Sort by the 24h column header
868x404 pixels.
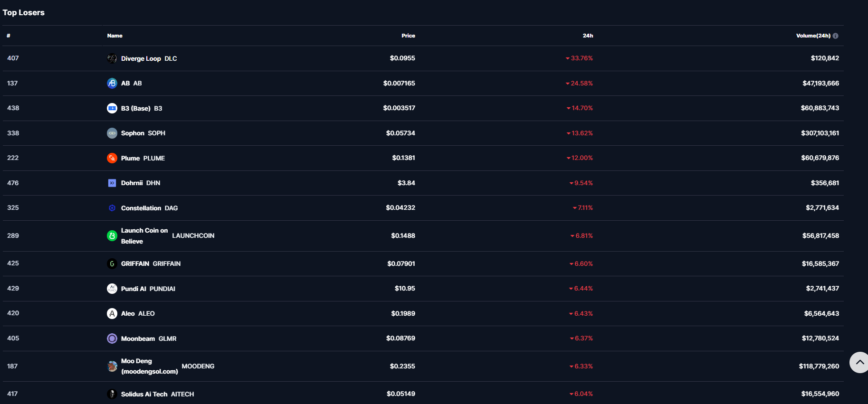click(588, 36)
